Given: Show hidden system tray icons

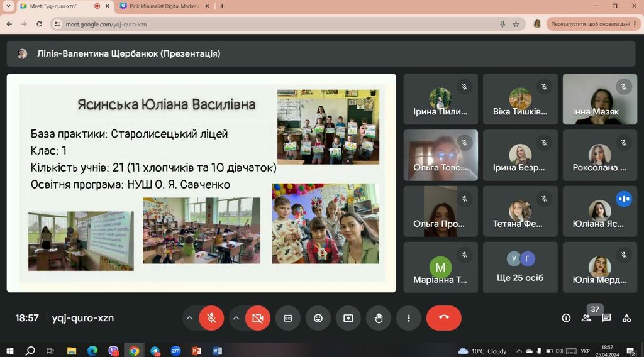Looking at the screenshot, I should [519, 351].
